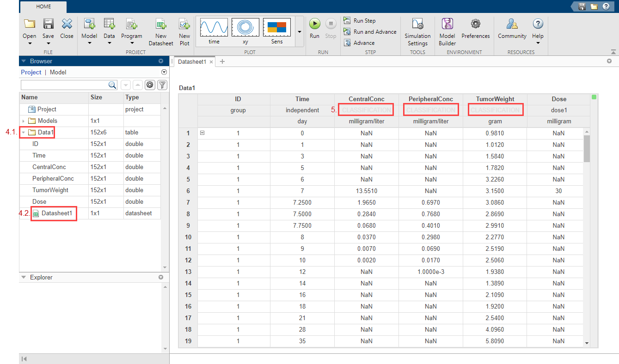
Task: Click the Run and Advance step button
Action: click(370, 32)
